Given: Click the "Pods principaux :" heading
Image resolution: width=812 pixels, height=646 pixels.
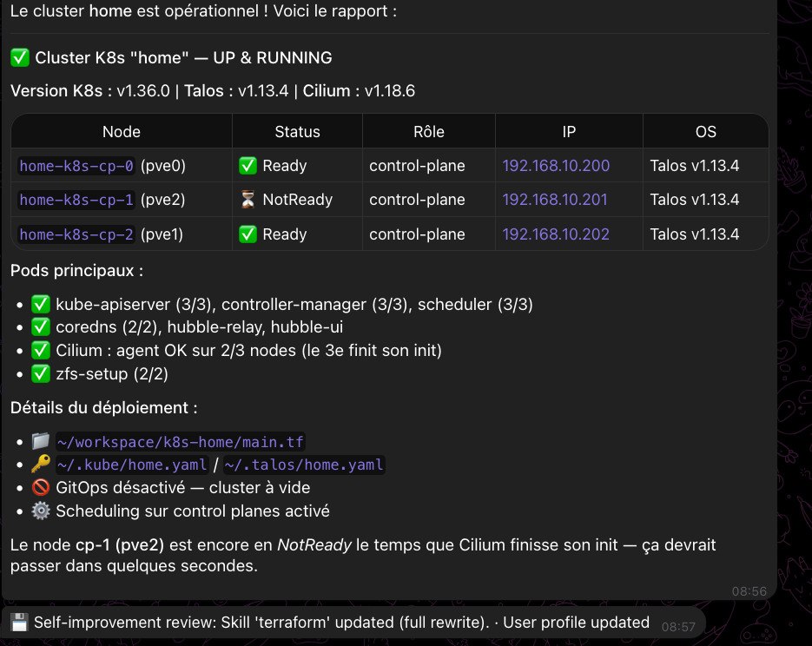Looking at the screenshot, I should coord(76,270).
